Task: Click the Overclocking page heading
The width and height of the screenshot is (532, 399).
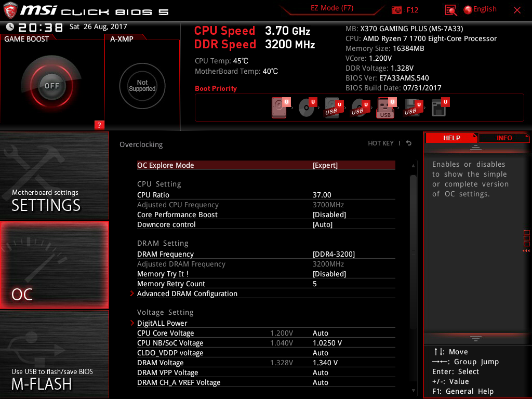Action: [141, 144]
